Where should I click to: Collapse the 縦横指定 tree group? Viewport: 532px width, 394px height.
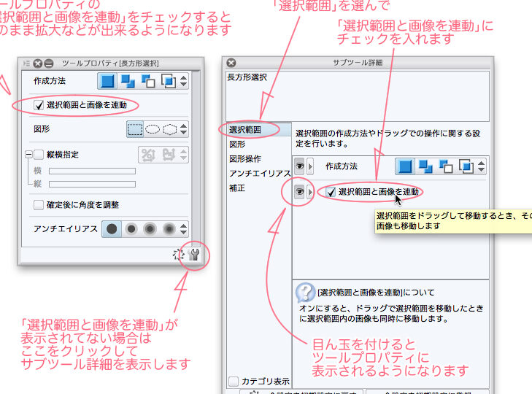(x=29, y=155)
